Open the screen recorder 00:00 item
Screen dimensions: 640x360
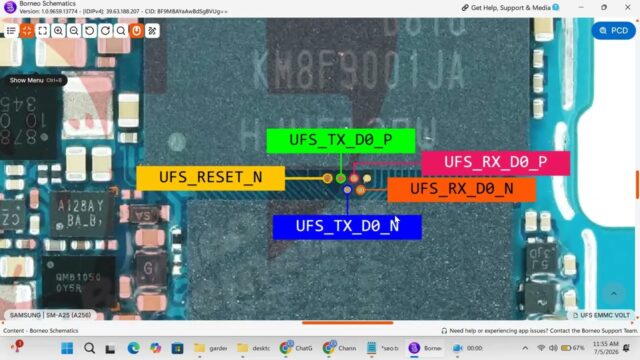469,348
